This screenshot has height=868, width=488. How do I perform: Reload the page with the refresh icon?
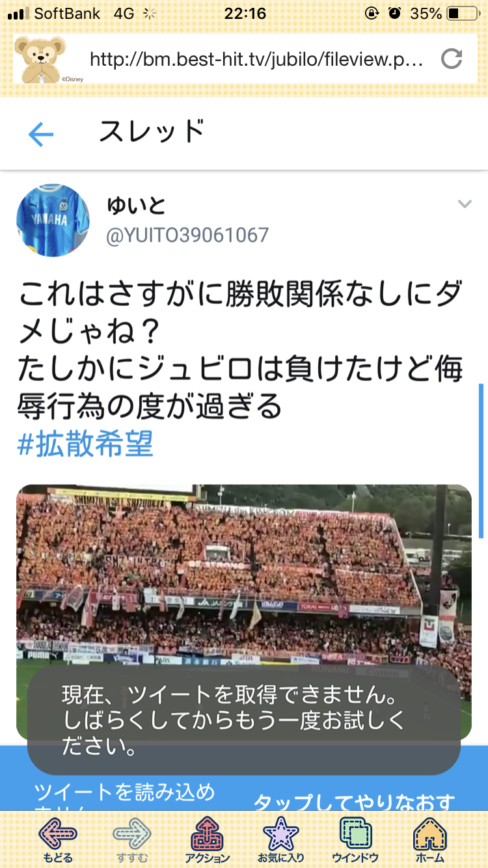pos(451,60)
